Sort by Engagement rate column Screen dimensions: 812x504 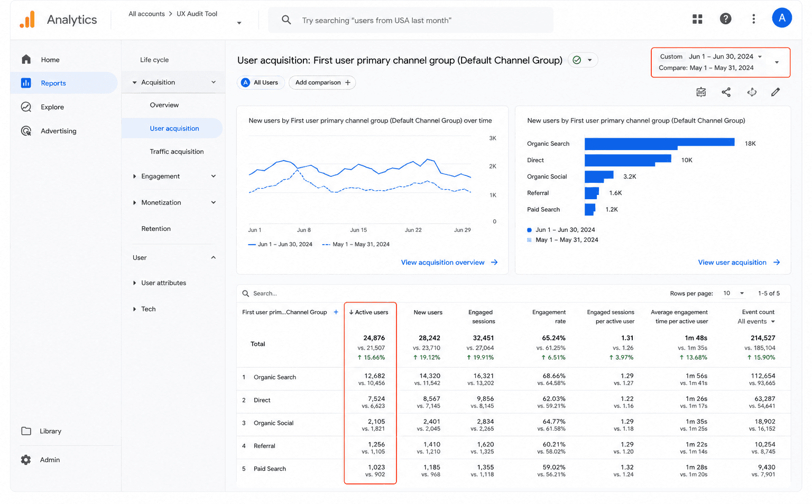549,316
